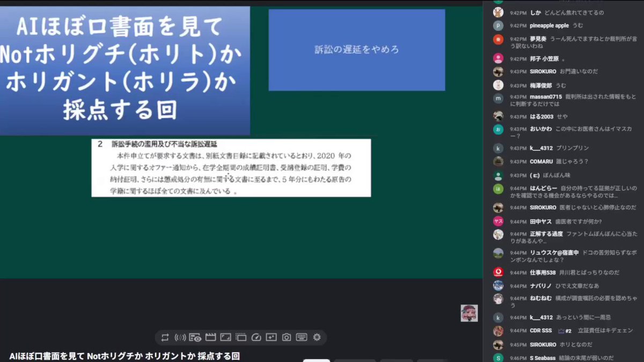
Task: Take a screenshot with the camera icon
Action: [x=287, y=337]
